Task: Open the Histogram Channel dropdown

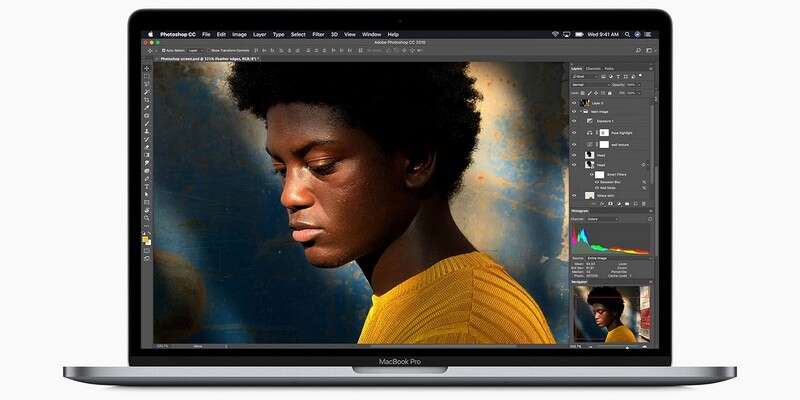Action: [604, 218]
